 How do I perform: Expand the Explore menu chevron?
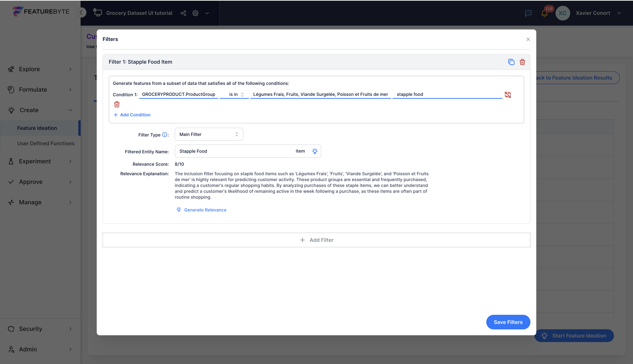coord(70,69)
